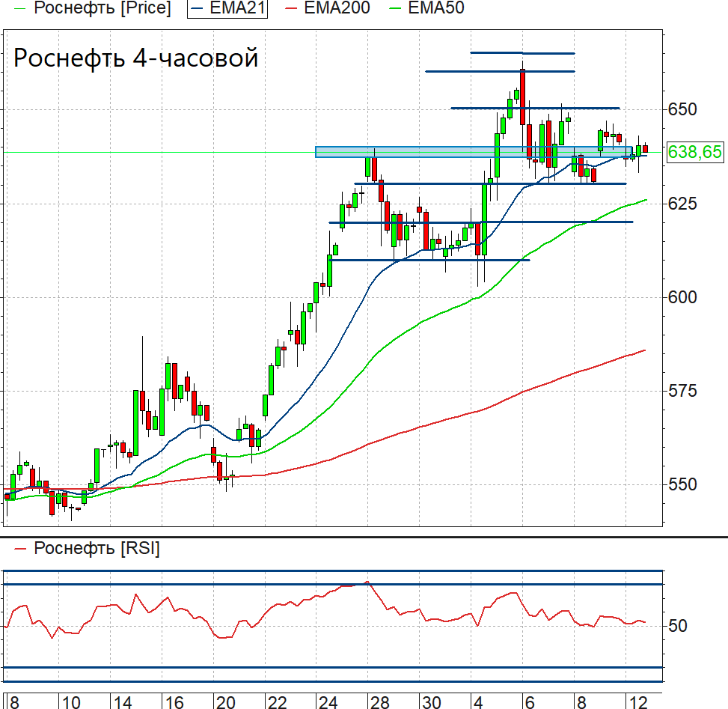Click date label 14 on time axis
Screen dimensions: 728x709
(123, 702)
